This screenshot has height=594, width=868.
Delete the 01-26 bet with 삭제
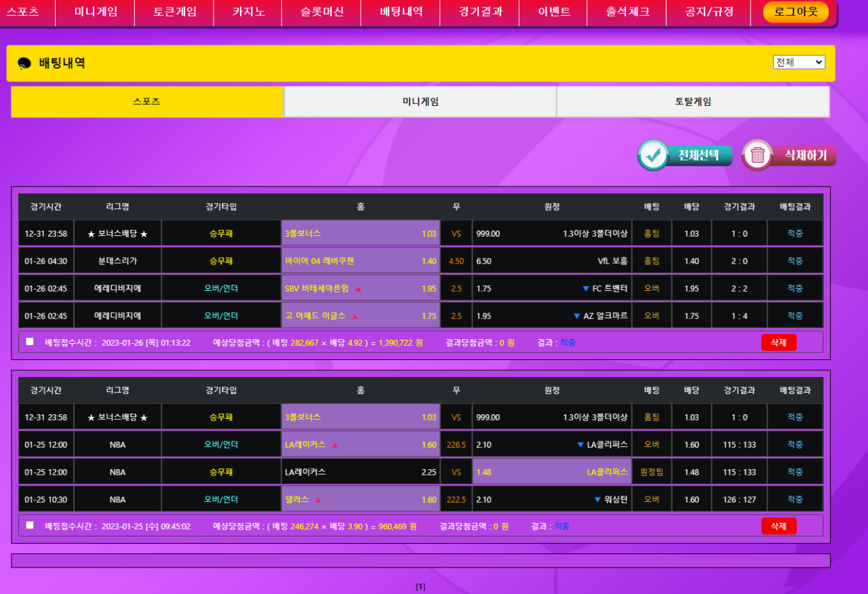click(778, 342)
